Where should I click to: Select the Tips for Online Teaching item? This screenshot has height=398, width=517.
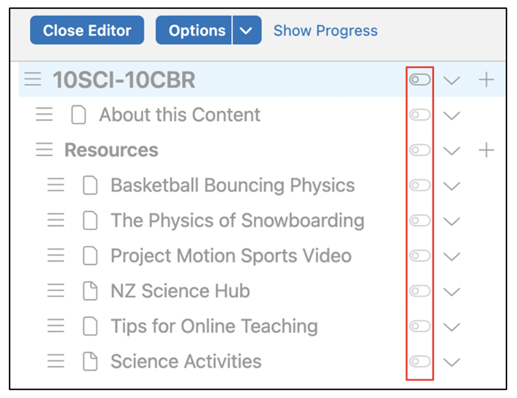214,326
